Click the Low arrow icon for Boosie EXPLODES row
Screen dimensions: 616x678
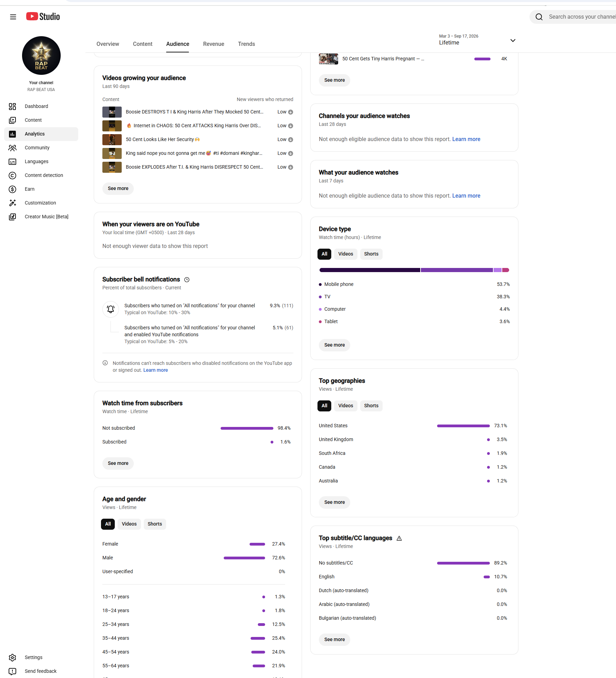click(x=291, y=167)
